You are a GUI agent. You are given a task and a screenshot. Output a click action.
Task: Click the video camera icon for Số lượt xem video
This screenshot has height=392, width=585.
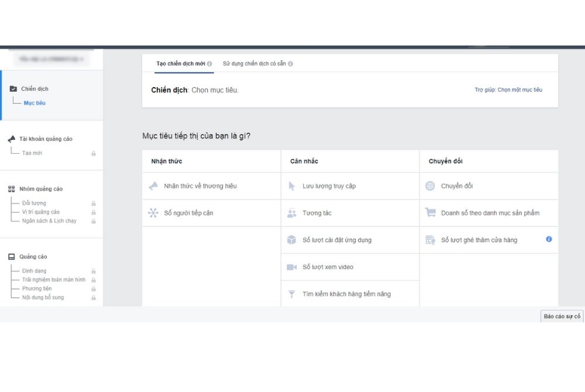point(292,267)
